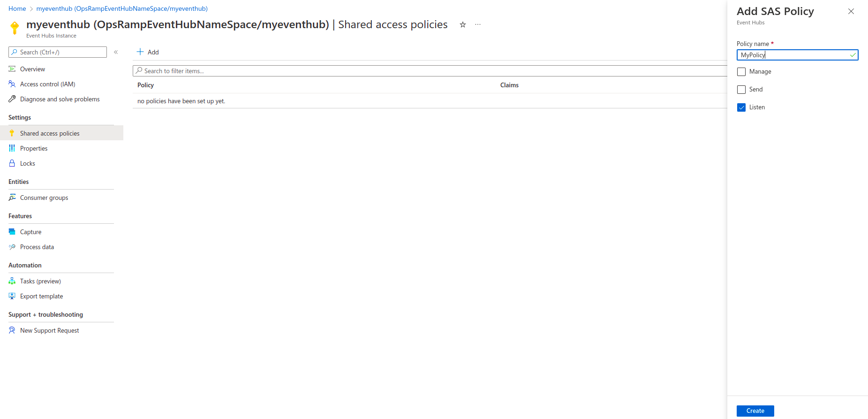Image resolution: width=868 pixels, height=419 pixels.
Task: Favorite the page with the star icon
Action: click(x=463, y=24)
